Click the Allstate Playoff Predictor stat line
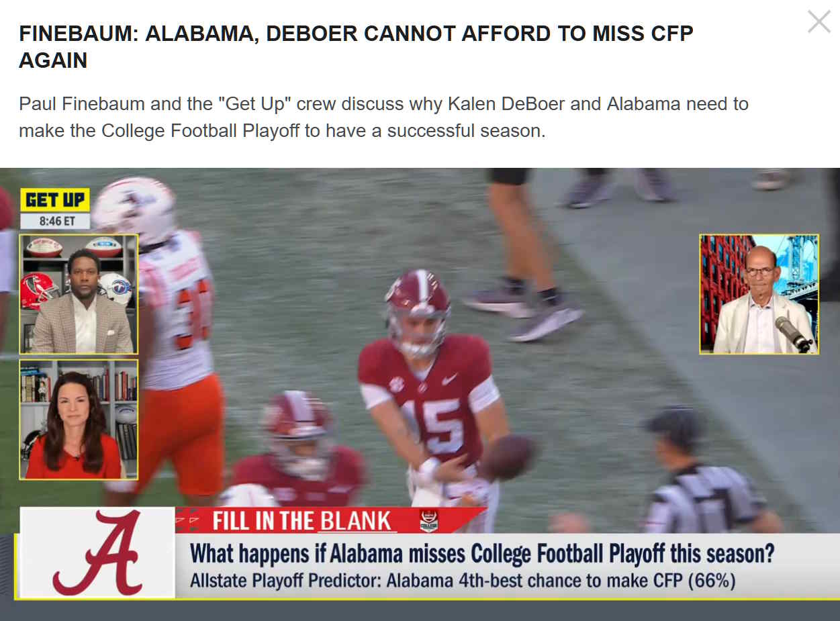The height and width of the screenshot is (621, 840). pyautogui.click(x=463, y=580)
